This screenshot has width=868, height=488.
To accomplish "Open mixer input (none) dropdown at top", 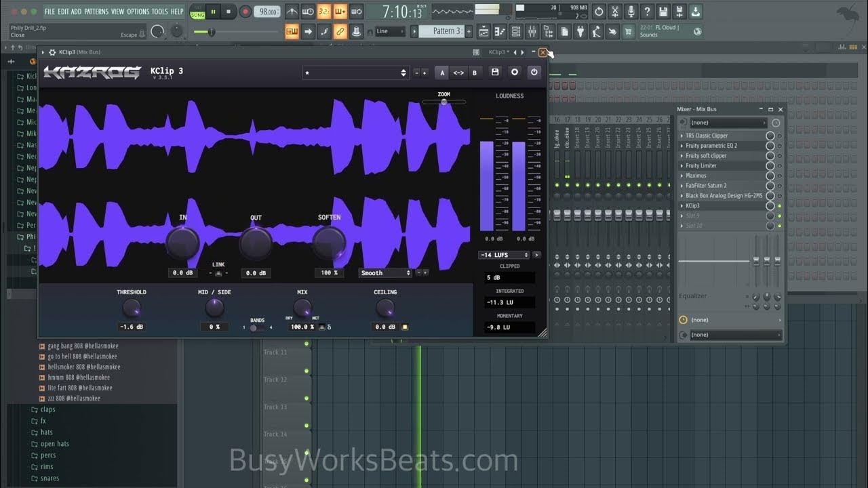I will point(728,123).
